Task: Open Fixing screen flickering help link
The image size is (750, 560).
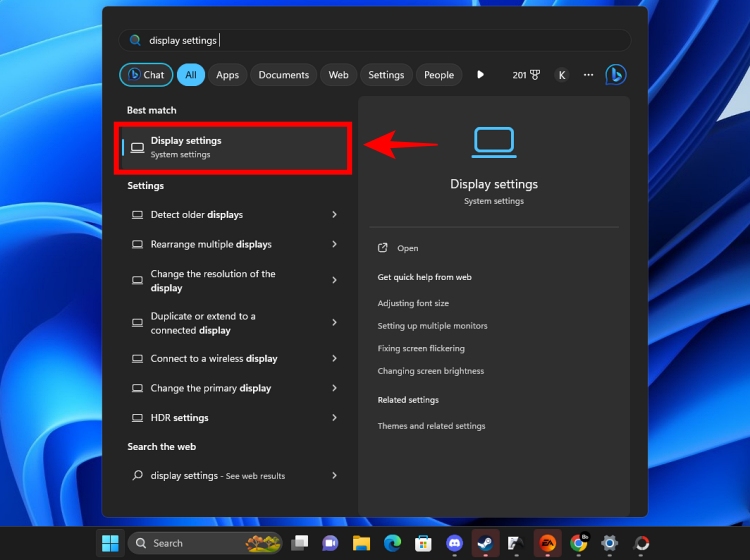Action: click(421, 349)
